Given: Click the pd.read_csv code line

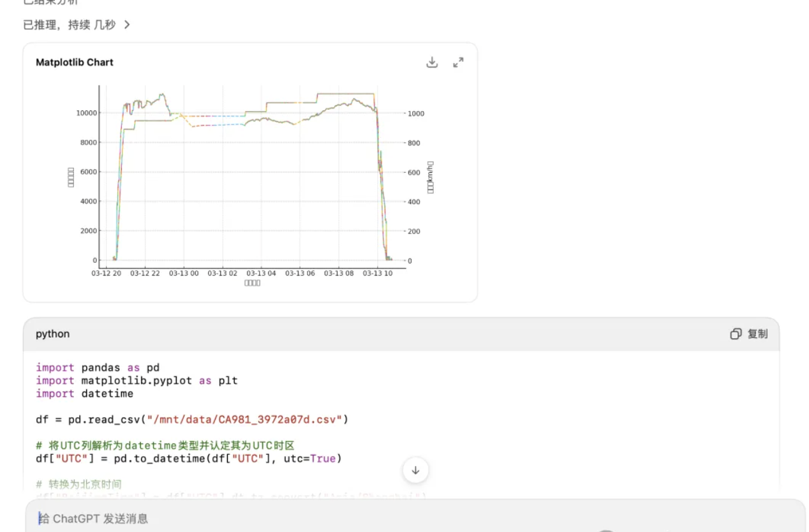Looking at the screenshot, I should [192, 420].
